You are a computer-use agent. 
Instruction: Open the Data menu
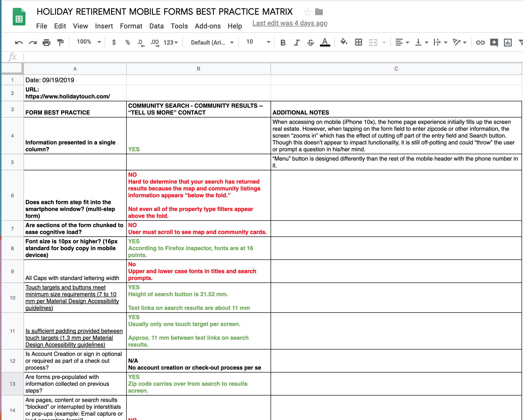pos(157,26)
